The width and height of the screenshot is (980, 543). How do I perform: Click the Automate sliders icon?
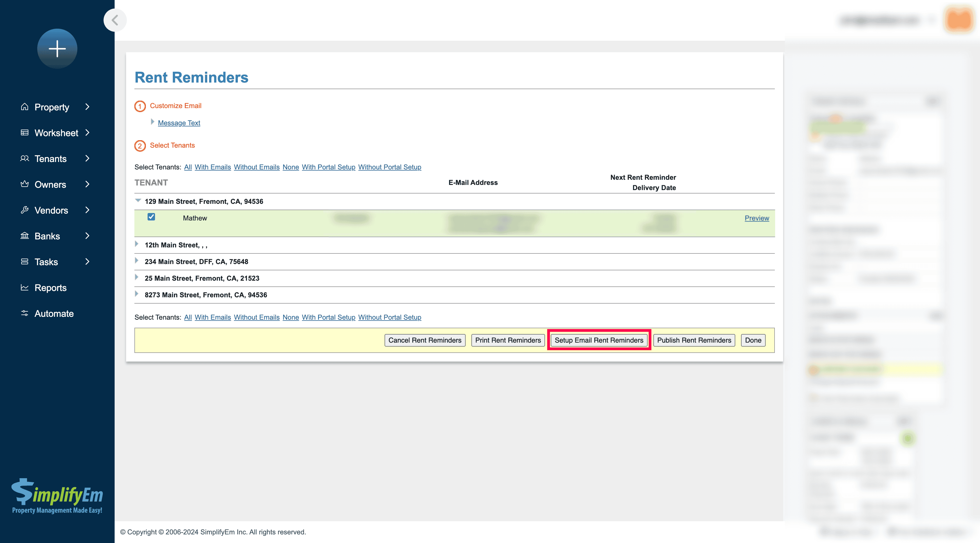pyautogui.click(x=25, y=314)
